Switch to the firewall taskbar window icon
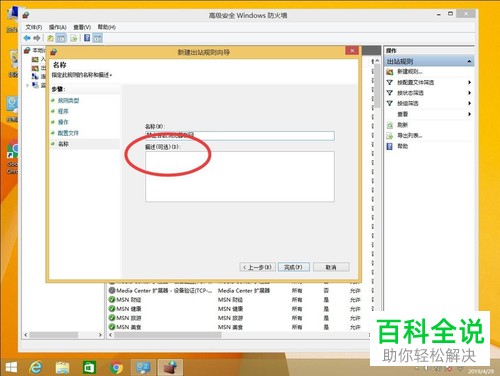Viewport: 500px width, 376px height. pos(170,368)
